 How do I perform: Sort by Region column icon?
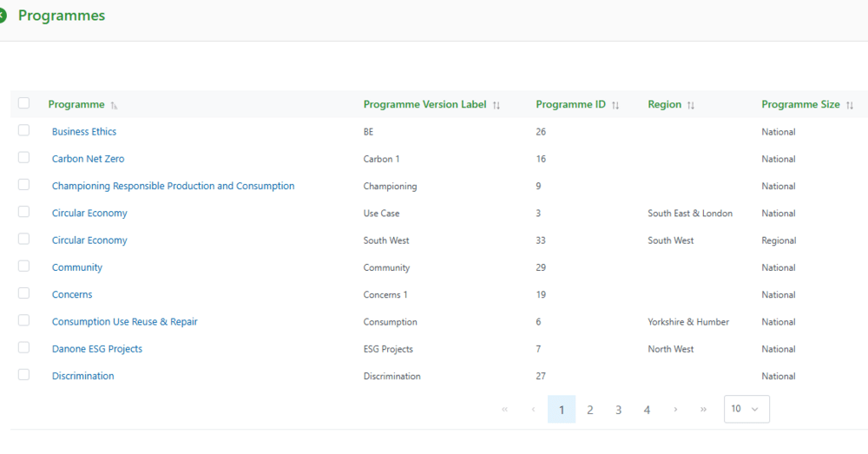[691, 105]
